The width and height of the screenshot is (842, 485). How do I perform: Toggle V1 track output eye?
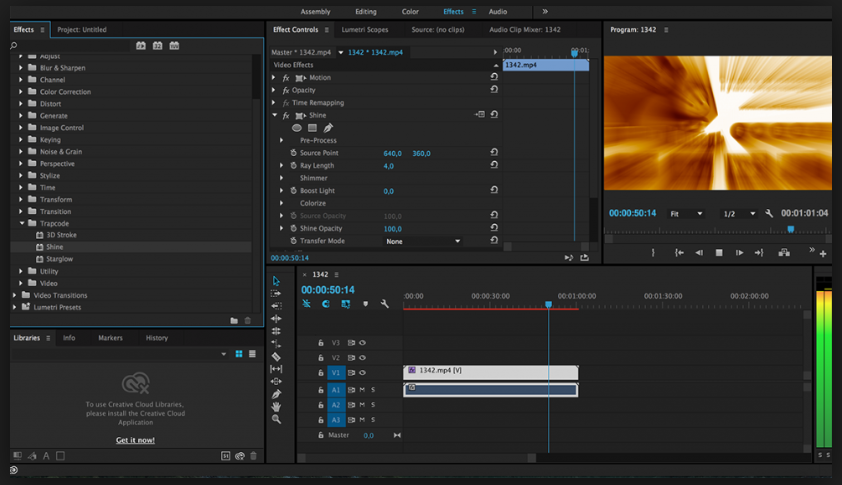coord(362,372)
